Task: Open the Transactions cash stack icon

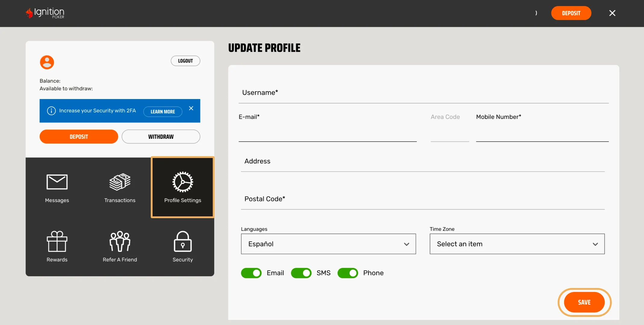Action: click(120, 182)
